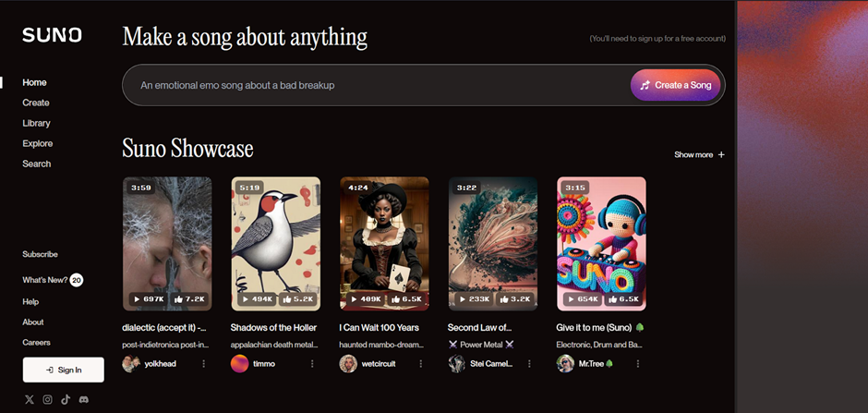Click the genre tag "Power Metal"
Viewport: 868px width, 413px height.
coord(481,345)
